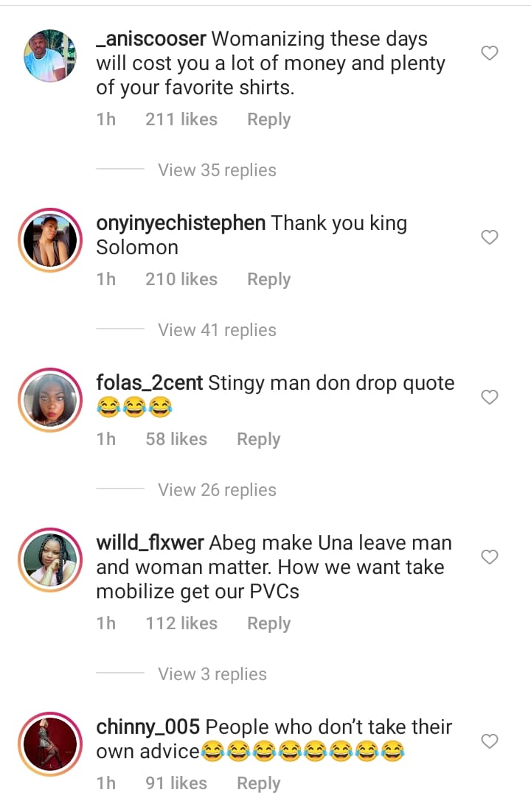Open _aniscooser's profile picture
Screen dimensions: 531x812
[x=50, y=56]
